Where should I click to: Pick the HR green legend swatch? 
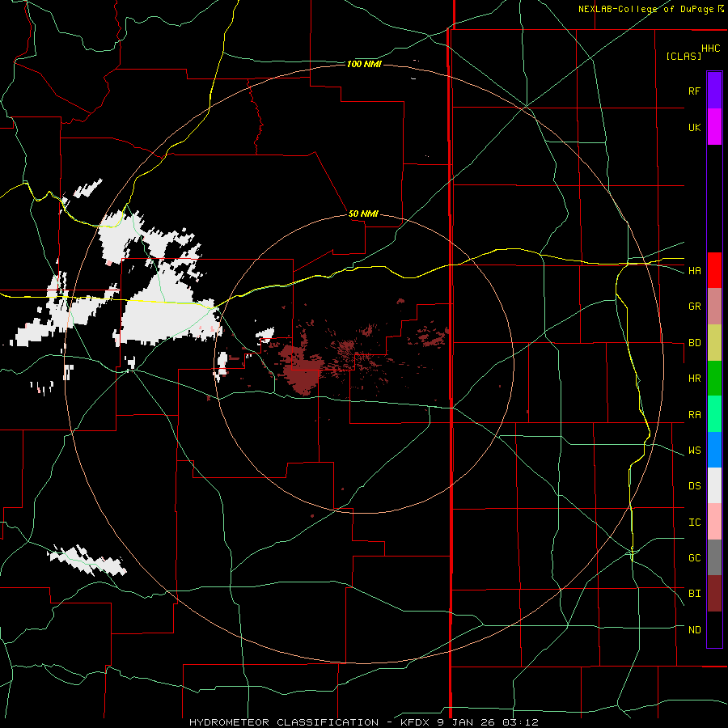[714, 378]
